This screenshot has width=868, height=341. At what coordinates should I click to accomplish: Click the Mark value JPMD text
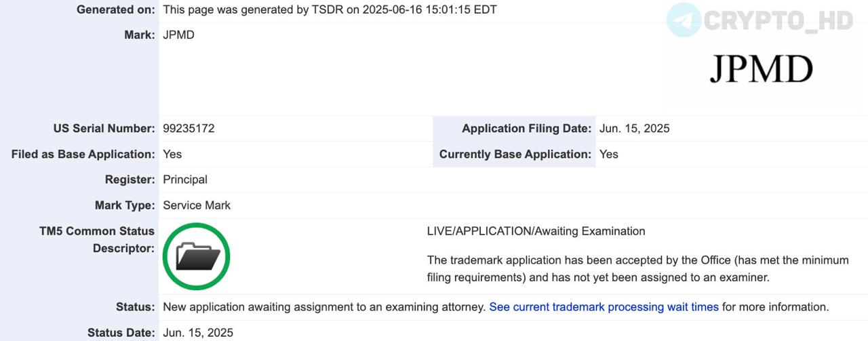click(178, 35)
